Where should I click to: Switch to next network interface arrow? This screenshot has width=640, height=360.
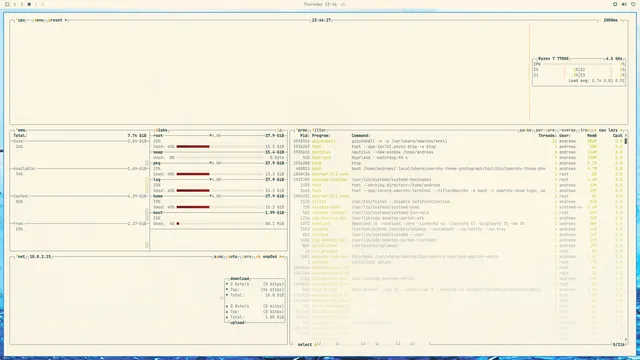282,257
